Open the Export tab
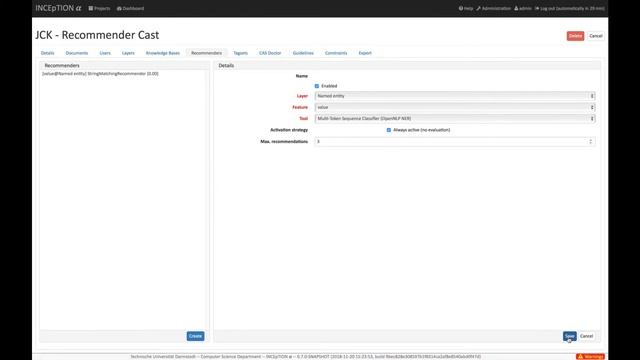This screenshot has width=640, height=360. (x=365, y=53)
